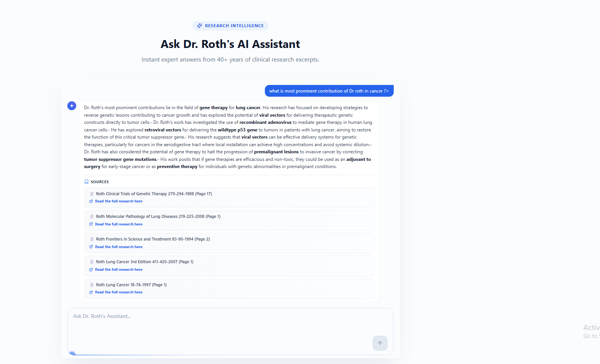Click document icon for Lung Cancer 3rd Edition source
Image resolution: width=600 pixels, height=364 pixels.
coord(91,262)
